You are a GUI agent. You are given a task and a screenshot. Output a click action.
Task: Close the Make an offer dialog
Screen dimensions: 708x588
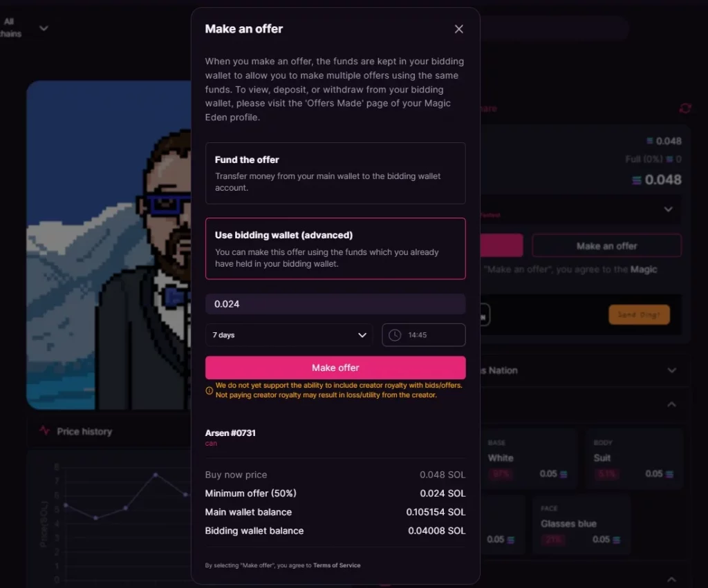point(458,29)
